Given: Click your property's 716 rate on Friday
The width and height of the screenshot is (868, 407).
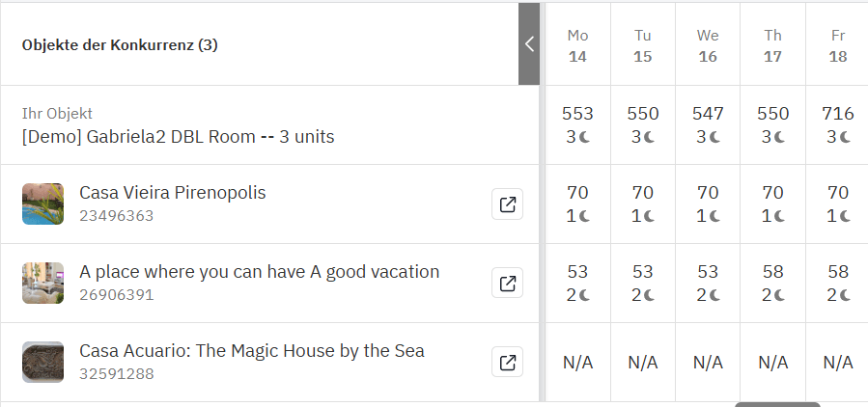Looking at the screenshot, I should 838,114.
